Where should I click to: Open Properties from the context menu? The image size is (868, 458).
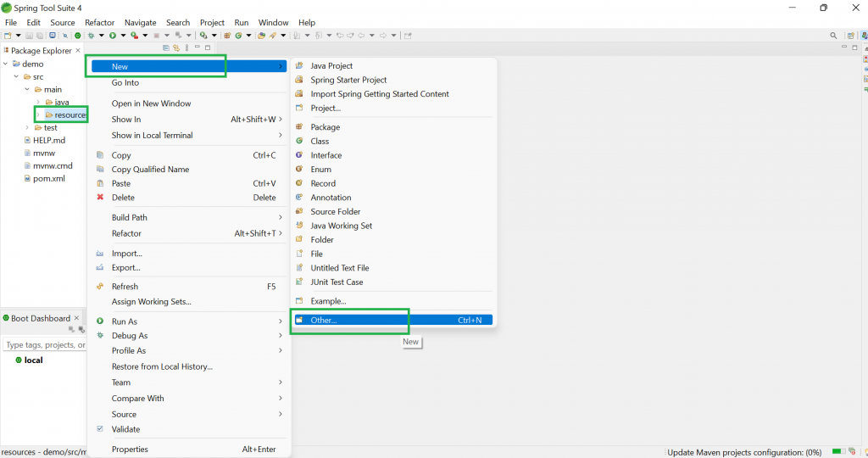pyautogui.click(x=188, y=450)
